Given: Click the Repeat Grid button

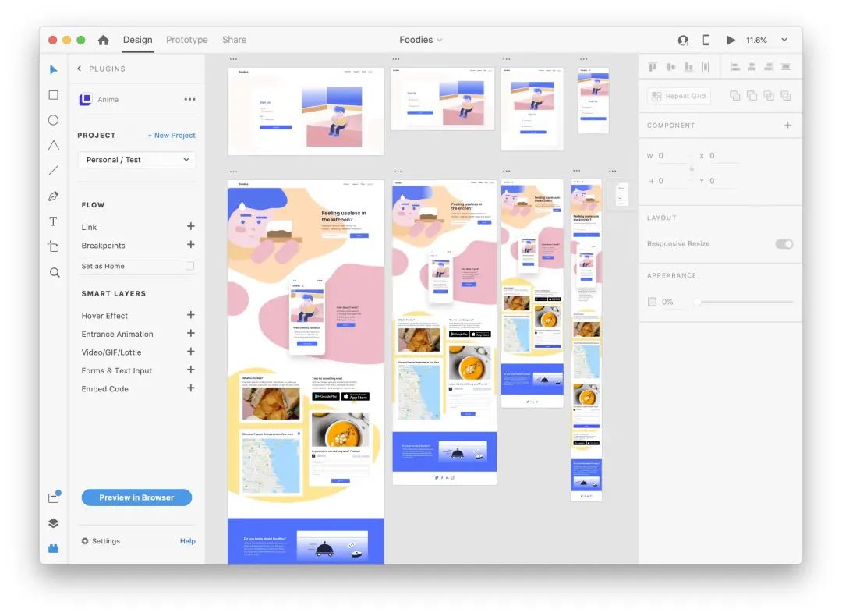Looking at the screenshot, I should point(679,96).
